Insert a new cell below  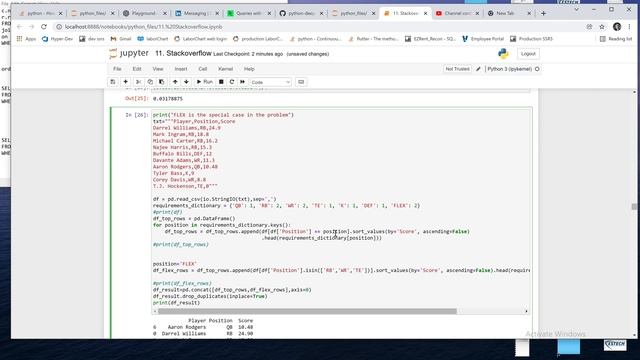pos(125,82)
